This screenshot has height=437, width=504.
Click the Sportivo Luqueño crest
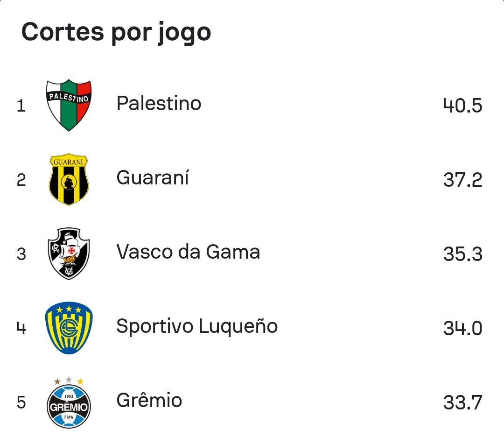(x=69, y=328)
